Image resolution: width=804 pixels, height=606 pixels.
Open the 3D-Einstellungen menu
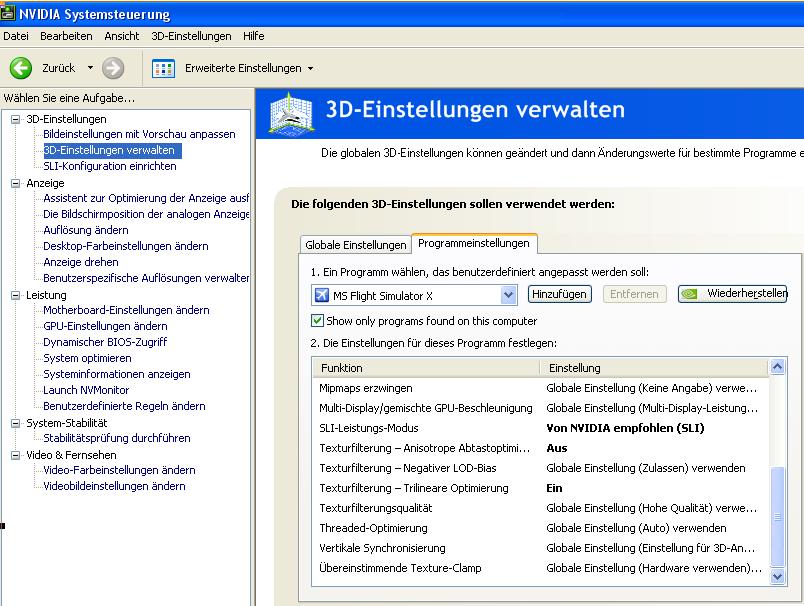click(191, 36)
